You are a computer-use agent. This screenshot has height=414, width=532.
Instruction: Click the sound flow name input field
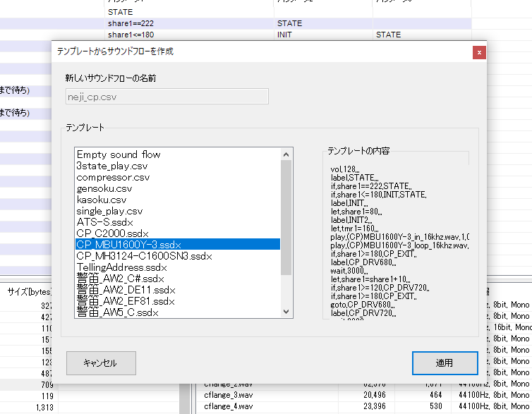click(167, 97)
